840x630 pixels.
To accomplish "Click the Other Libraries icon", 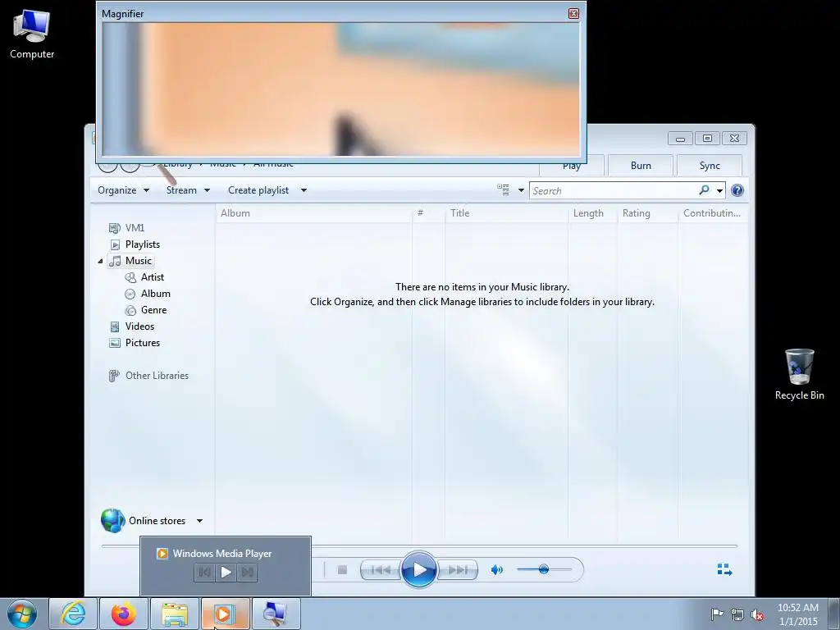I will pyautogui.click(x=113, y=376).
